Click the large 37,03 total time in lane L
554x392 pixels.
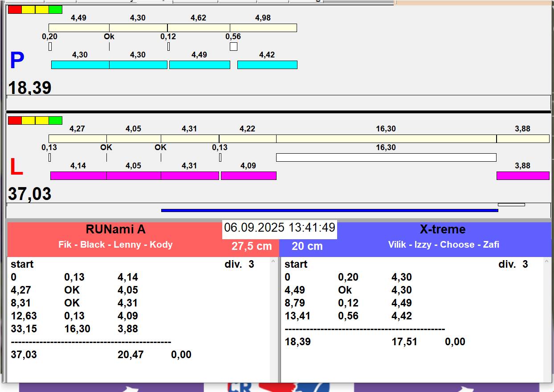tap(30, 194)
